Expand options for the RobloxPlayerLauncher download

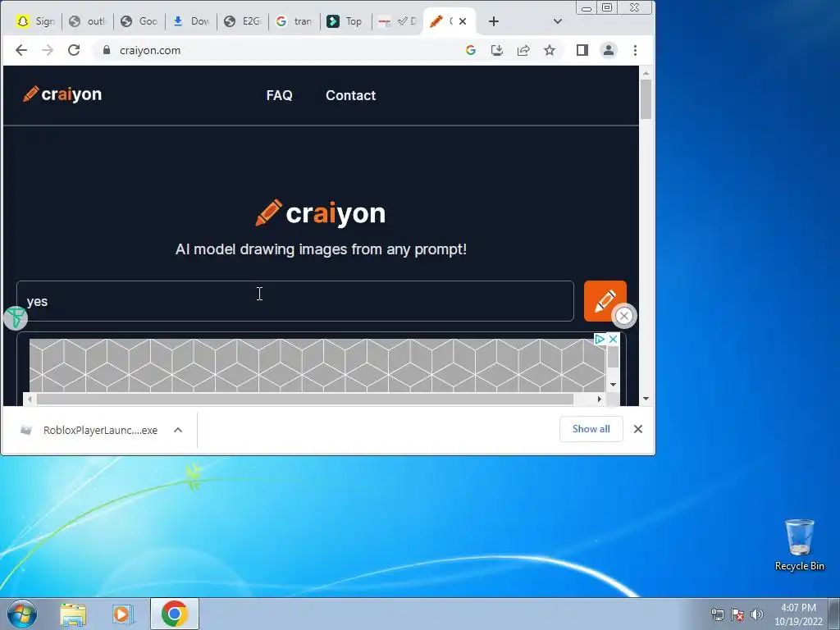tap(178, 430)
